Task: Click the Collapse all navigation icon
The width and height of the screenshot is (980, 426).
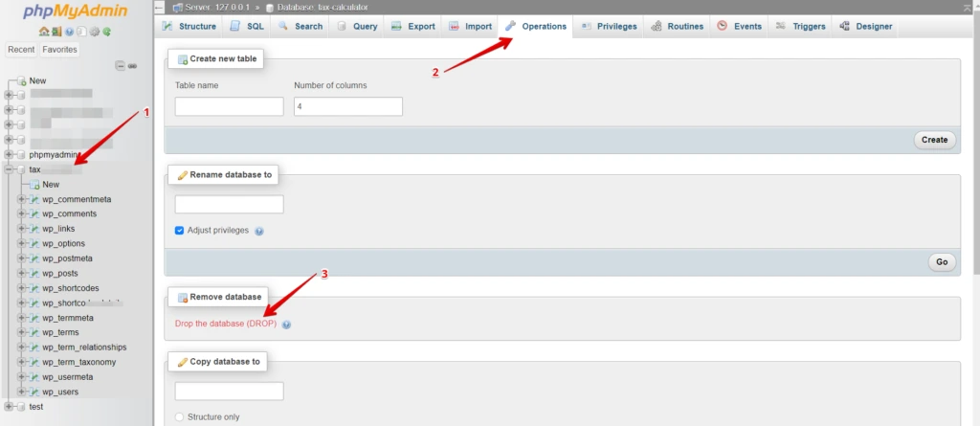Action: click(121, 66)
